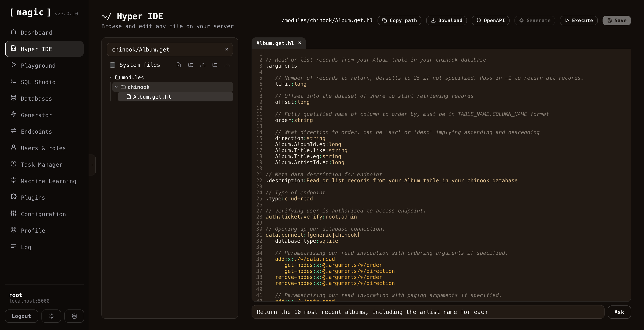Click the /modules/chinook/Album.get.hl path text
644x330 pixels.
327,21
